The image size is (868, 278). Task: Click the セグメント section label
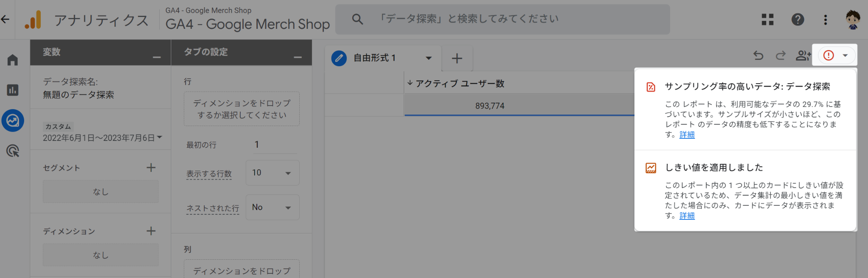pyautogui.click(x=61, y=168)
